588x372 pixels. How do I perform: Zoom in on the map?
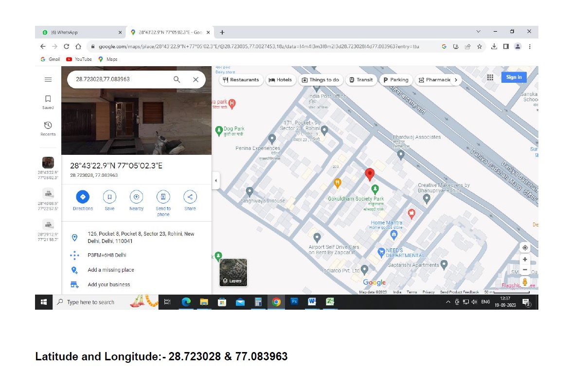tap(525, 260)
